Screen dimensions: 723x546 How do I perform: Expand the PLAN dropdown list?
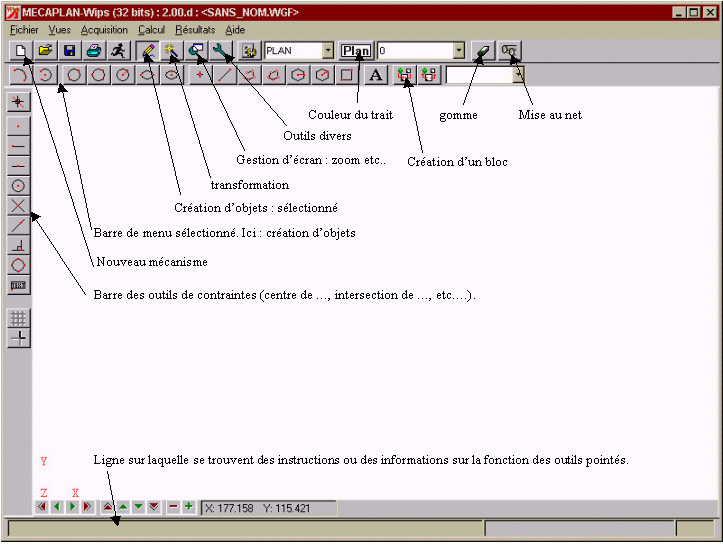pyautogui.click(x=327, y=51)
